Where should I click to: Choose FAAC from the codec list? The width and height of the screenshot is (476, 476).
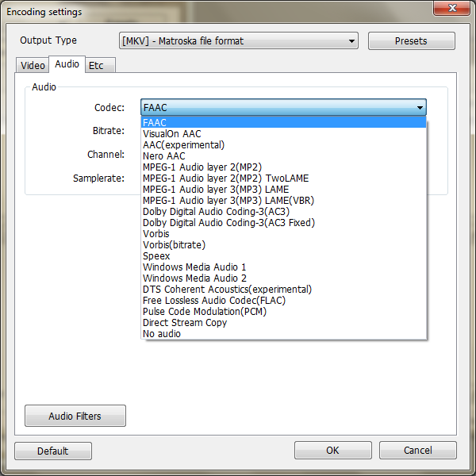point(283,123)
